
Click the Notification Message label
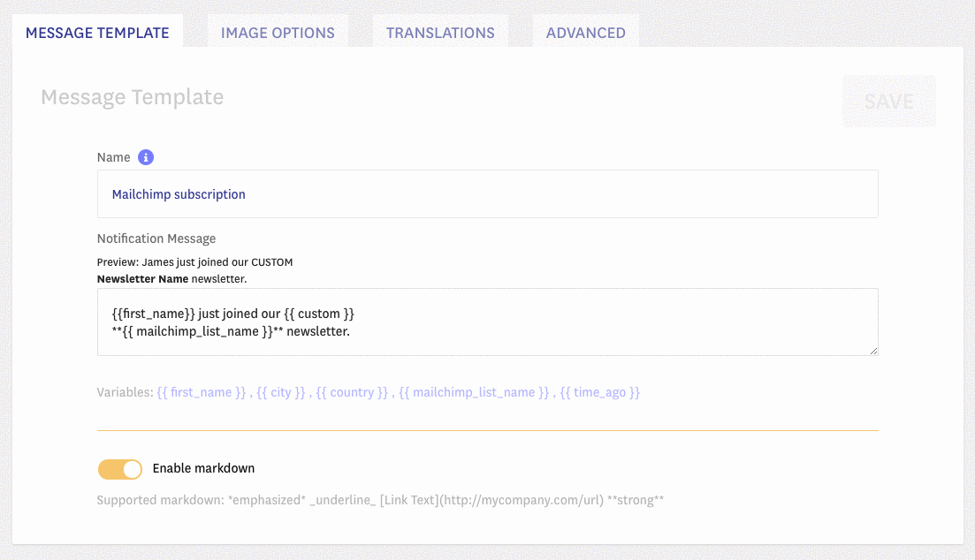[x=156, y=238]
